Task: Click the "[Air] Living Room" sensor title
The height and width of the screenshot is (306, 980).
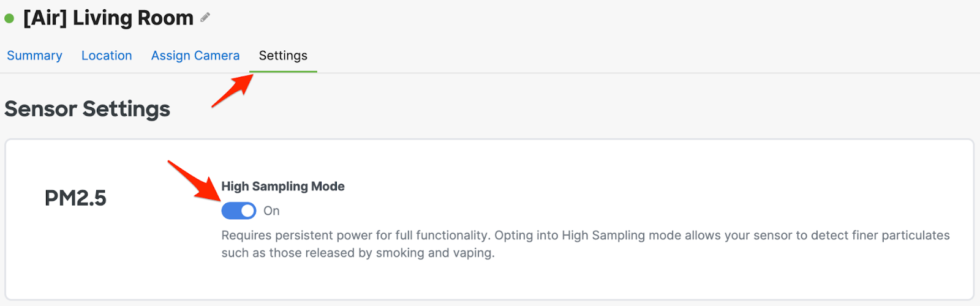Action: (108, 18)
